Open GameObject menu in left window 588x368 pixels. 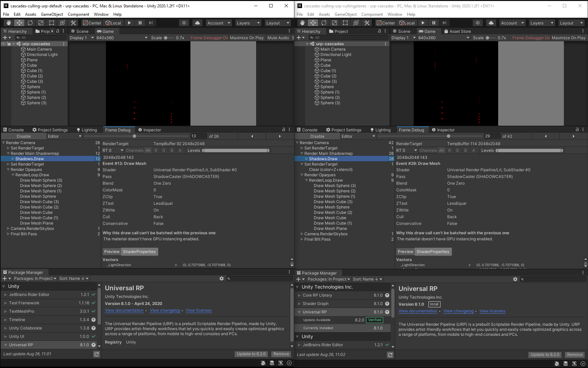point(52,14)
